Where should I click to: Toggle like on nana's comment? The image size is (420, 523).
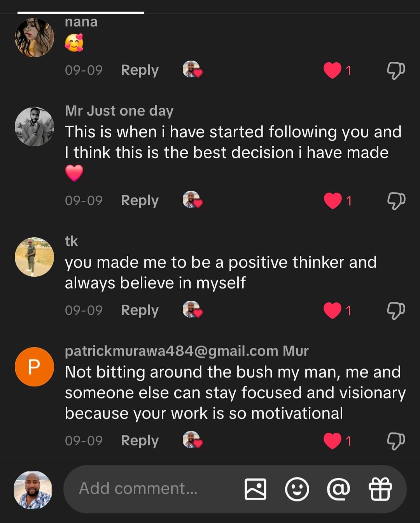pyautogui.click(x=332, y=70)
